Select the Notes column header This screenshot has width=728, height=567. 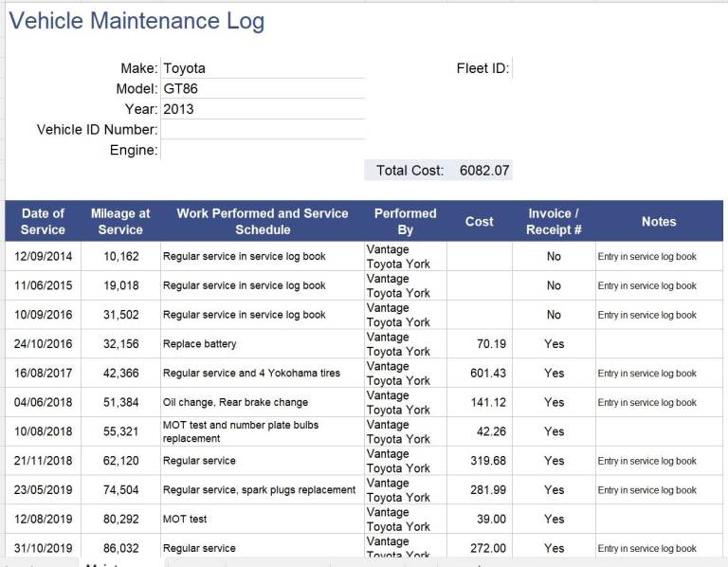coord(658,221)
